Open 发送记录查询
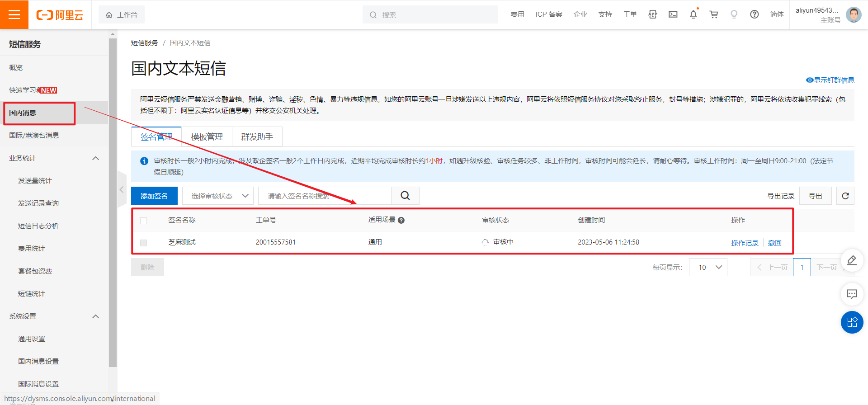Image resolution: width=868 pixels, height=405 pixels. (x=38, y=203)
